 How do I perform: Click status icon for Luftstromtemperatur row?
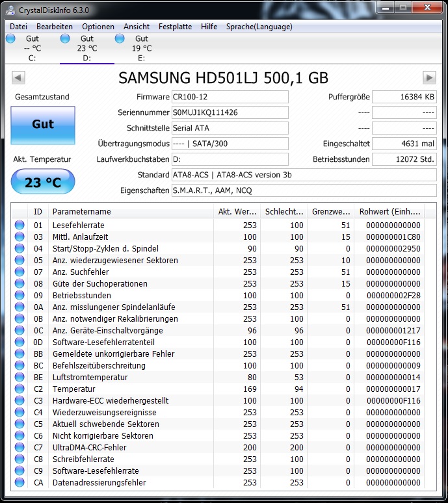click(x=20, y=377)
